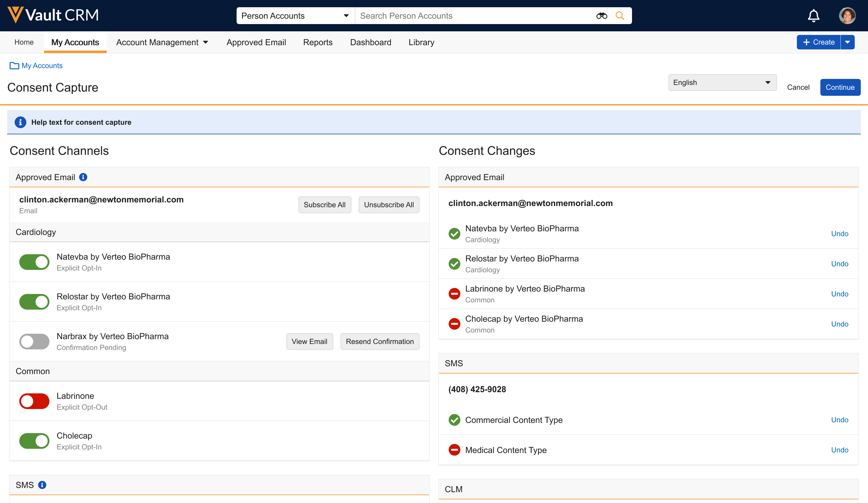Open the English language dropdown
The image size is (868, 503).
(722, 83)
